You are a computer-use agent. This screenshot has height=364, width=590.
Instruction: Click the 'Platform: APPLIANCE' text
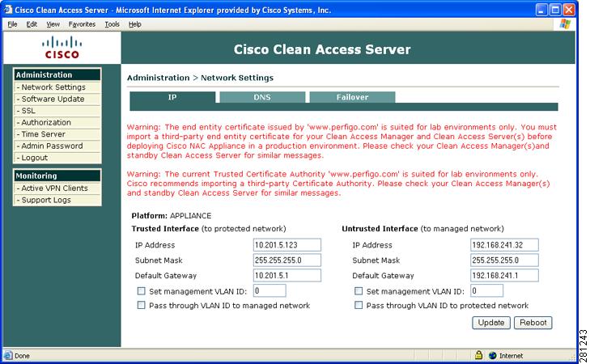click(172, 216)
